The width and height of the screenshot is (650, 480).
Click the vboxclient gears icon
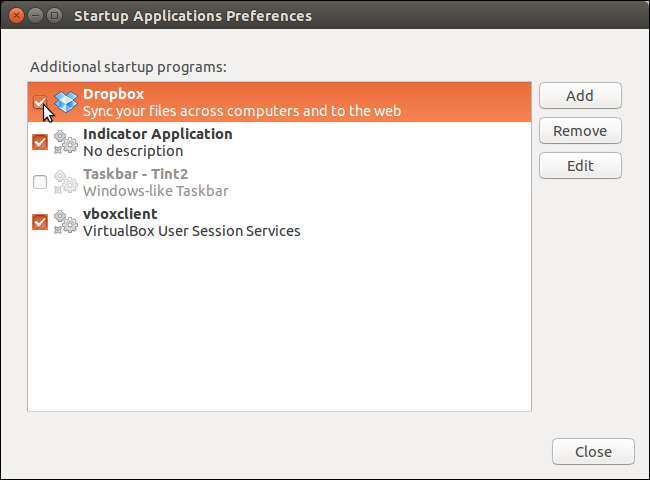(65, 222)
